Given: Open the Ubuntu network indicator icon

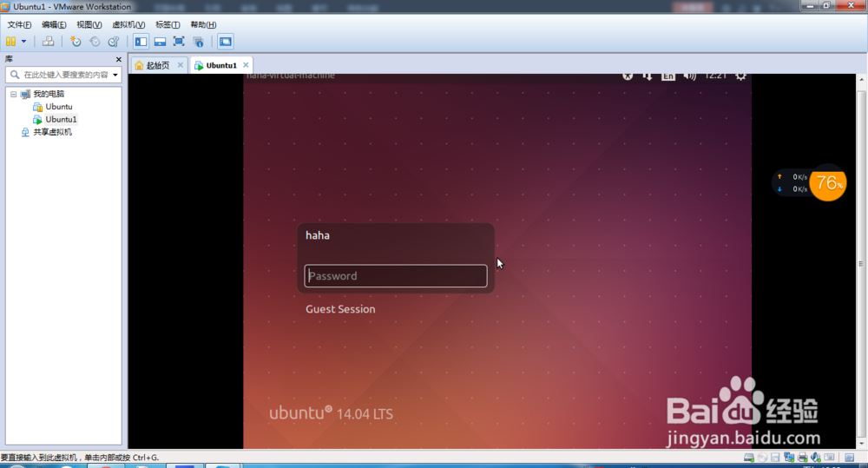Looking at the screenshot, I should [x=648, y=76].
